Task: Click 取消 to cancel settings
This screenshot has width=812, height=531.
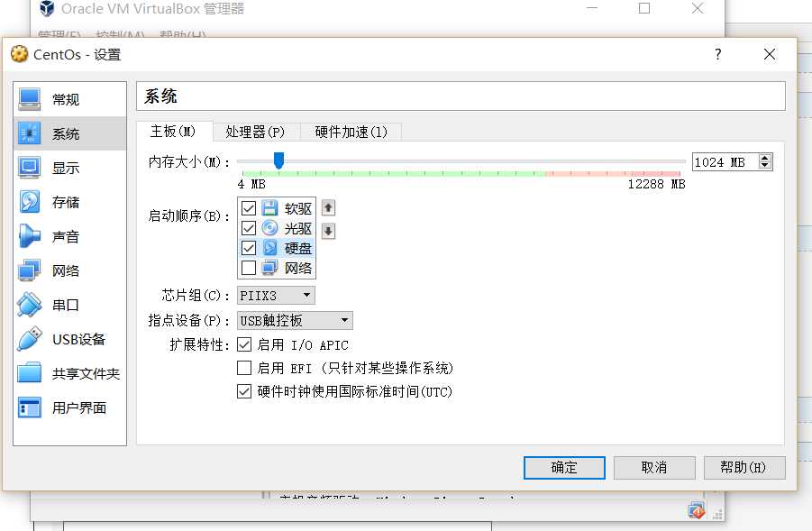Action: coord(654,468)
